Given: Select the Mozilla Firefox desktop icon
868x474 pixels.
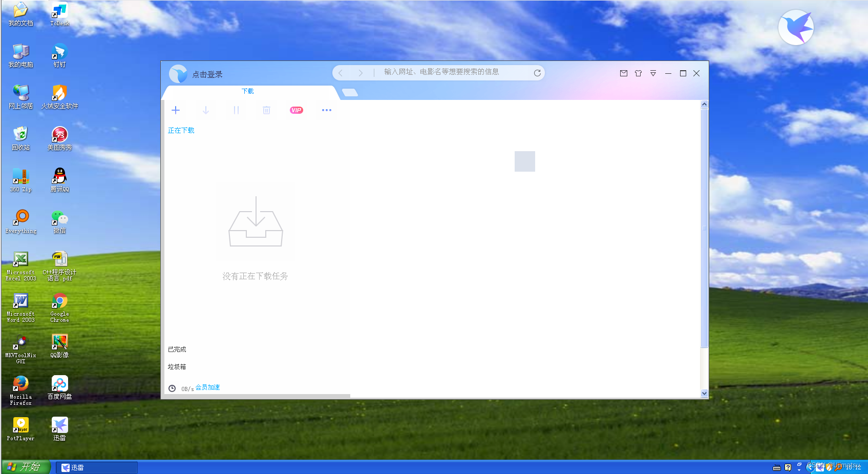Looking at the screenshot, I should point(20,390).
